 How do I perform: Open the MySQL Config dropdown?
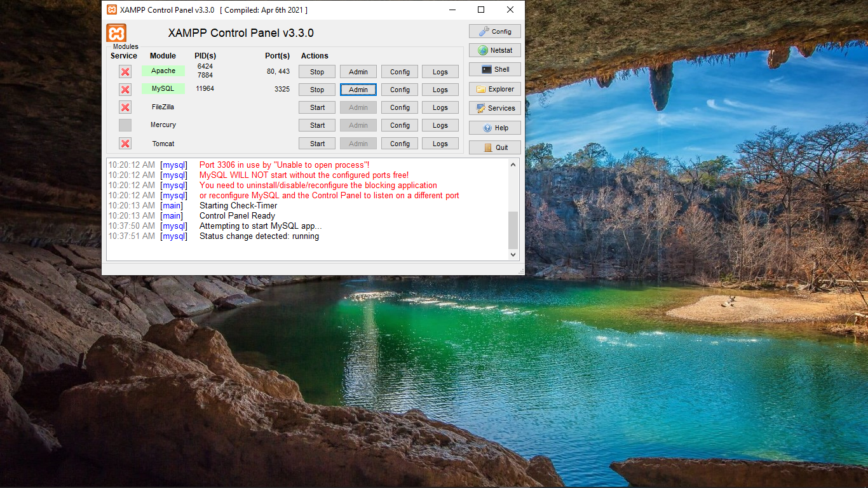400,90
